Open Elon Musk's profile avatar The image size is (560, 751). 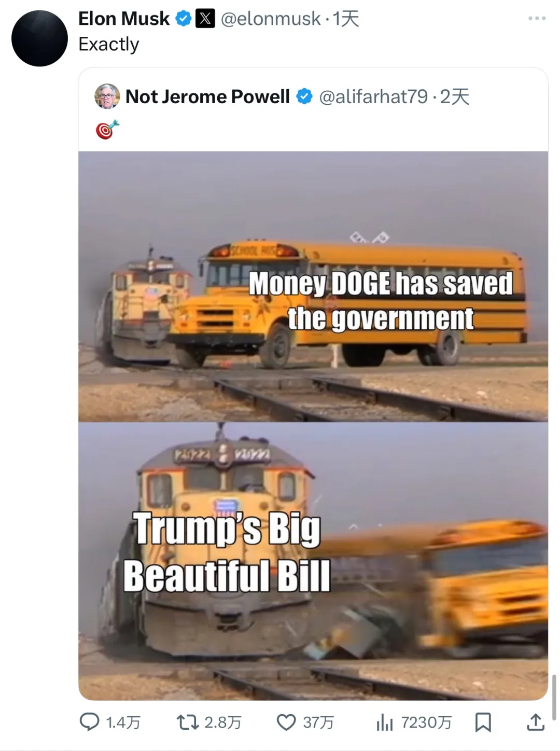tap(39, 38)
